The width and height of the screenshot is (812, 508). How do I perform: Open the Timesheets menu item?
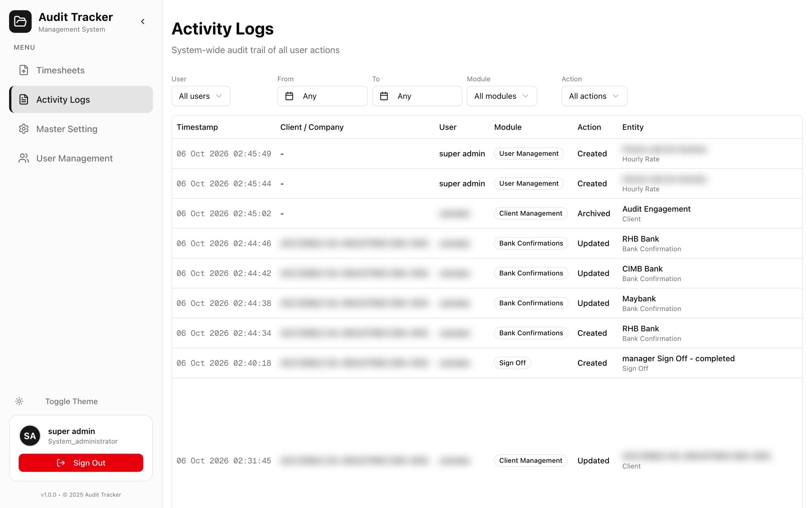(x=81, y=70)
